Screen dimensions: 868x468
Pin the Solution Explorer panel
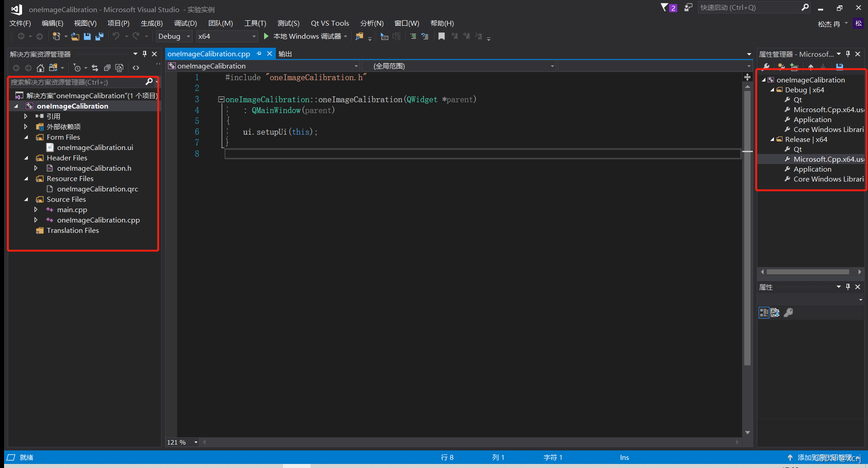[x=144, y=54]
